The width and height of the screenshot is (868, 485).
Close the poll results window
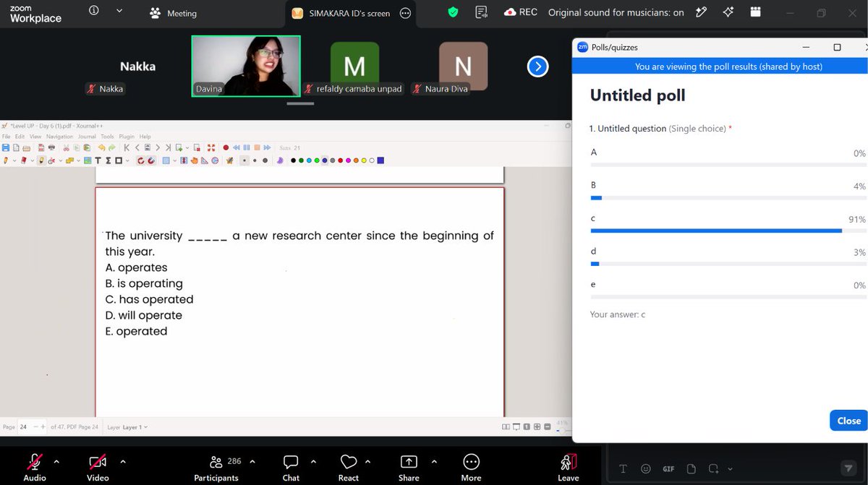tap(848, 421)
